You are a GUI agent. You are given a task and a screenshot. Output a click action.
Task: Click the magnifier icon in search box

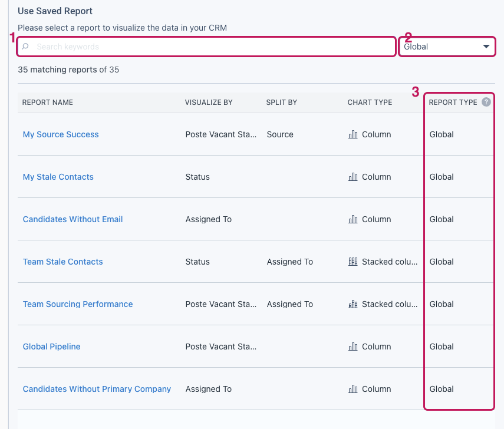[25, 47]
